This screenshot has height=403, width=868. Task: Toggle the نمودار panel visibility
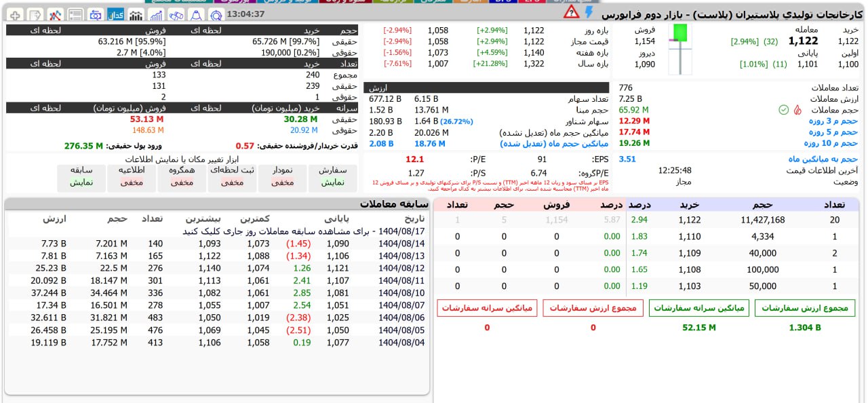pos(282,176)
